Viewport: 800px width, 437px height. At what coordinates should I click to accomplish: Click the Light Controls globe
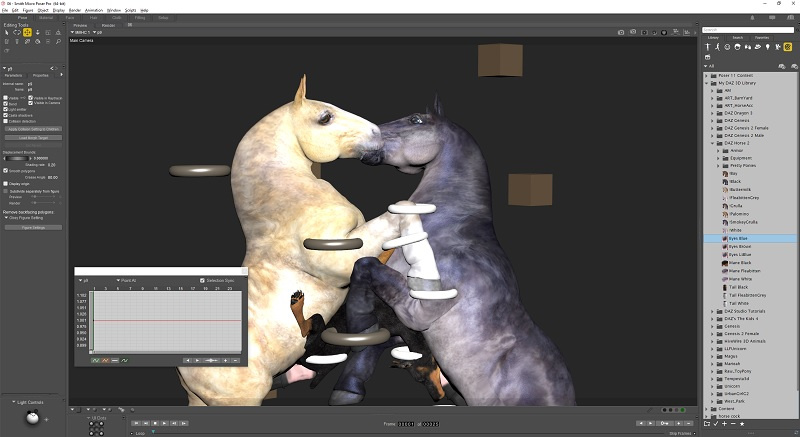(x=33, y=418)
